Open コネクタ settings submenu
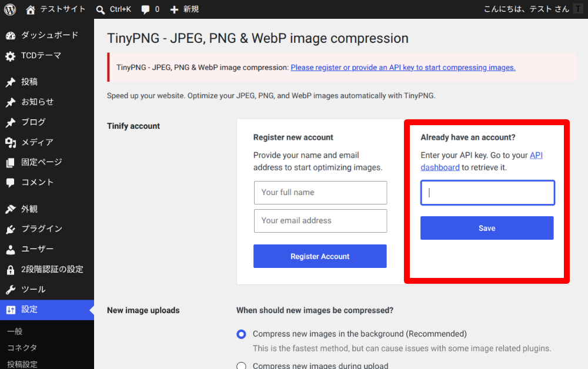 [22, 348]
